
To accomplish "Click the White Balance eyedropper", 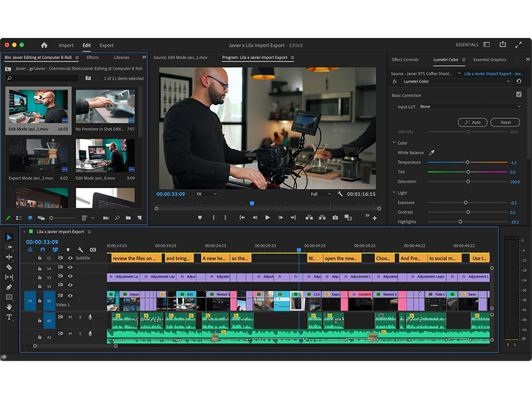I will [431, 153].
